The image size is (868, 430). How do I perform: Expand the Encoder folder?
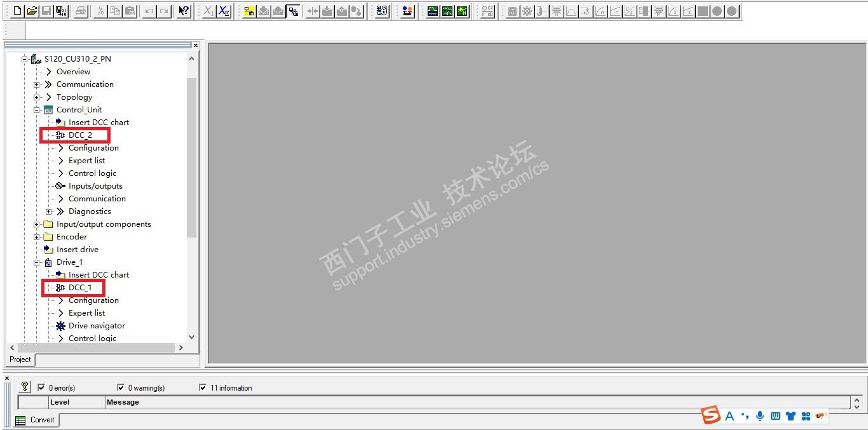(37, 237)
